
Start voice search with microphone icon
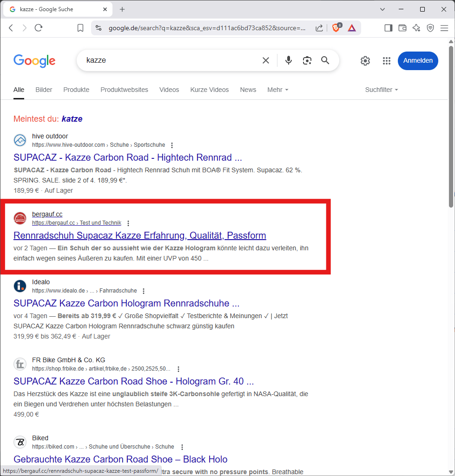(x=289, y=60)
